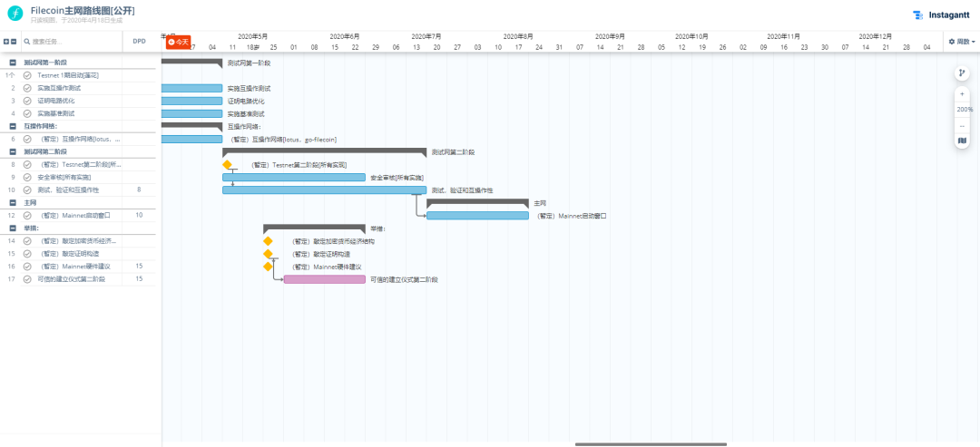Screen dimensions: 980x447
Task: Click the Filecoin主网路线图 title
Action: [83, 11]
